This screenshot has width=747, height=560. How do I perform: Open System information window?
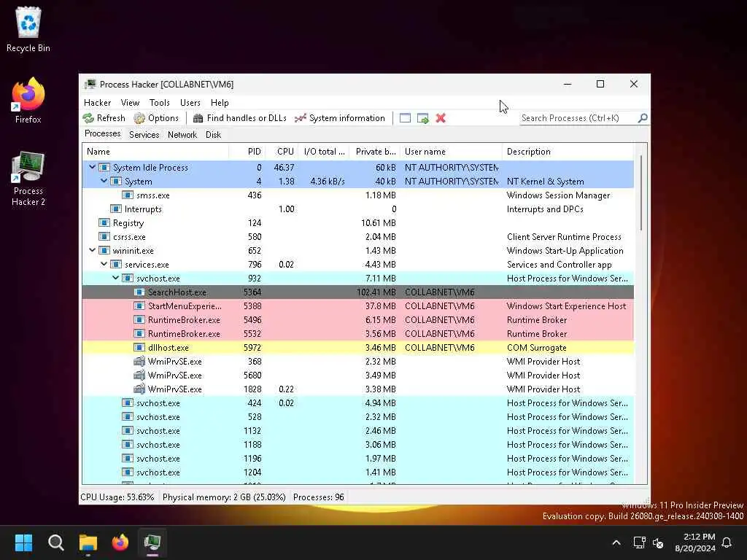(x=340, y=118)
